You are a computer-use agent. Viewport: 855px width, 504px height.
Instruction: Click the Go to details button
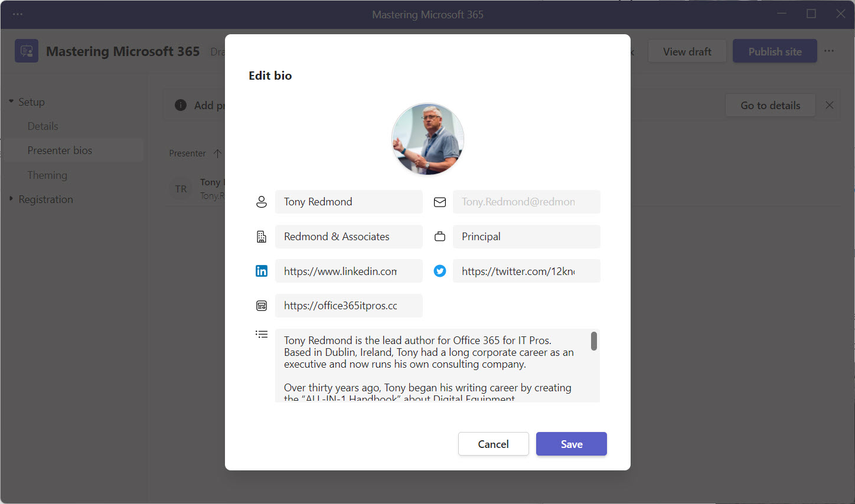tap(770, 105)
